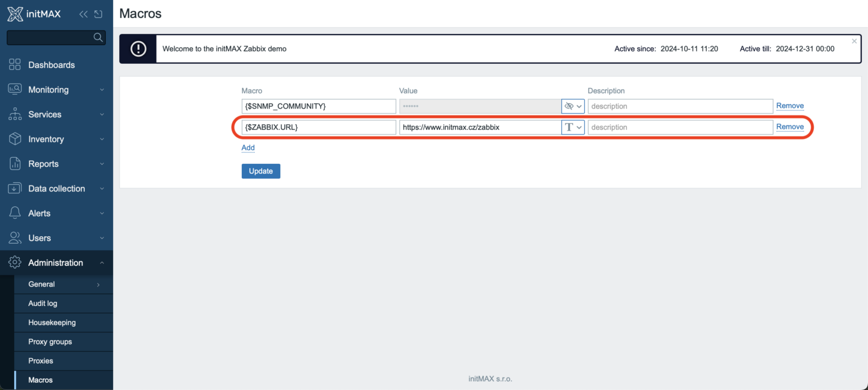The width and height of the screenshot is (868, 390).
Task: Select Housekeeping in Administration submenu
Action: point(52,323)
